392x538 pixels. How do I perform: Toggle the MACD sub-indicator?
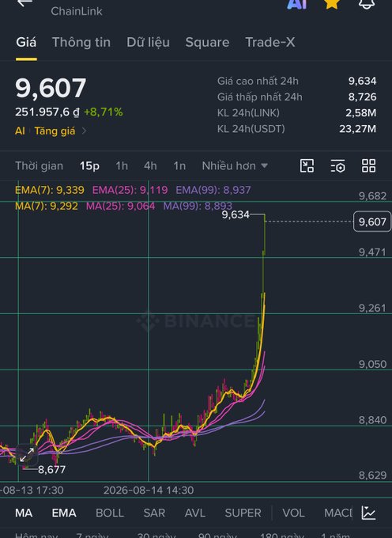tap(338, 513)
